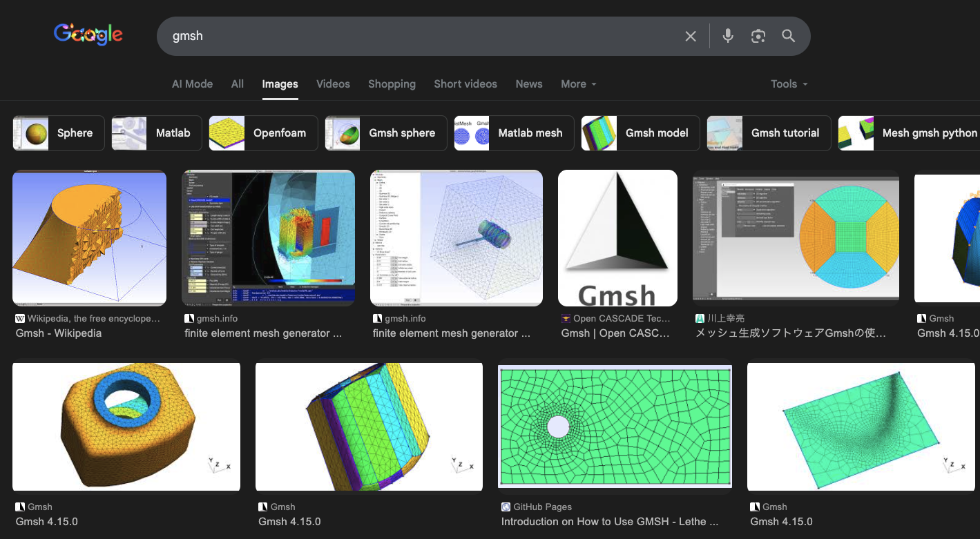Viewport: 980px width, 539px height.
Task: Filter images by Gmsh tutorial chip
Action: pos(769,133)
